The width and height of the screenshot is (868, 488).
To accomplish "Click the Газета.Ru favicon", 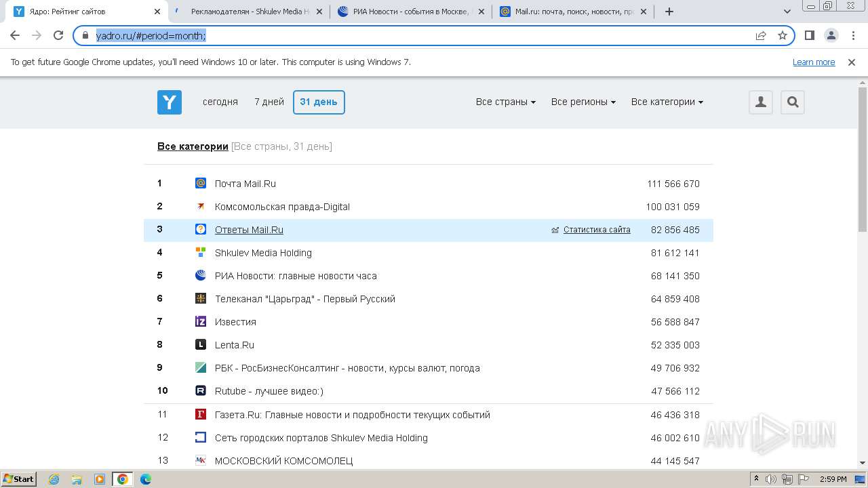I will click(201, 414).
